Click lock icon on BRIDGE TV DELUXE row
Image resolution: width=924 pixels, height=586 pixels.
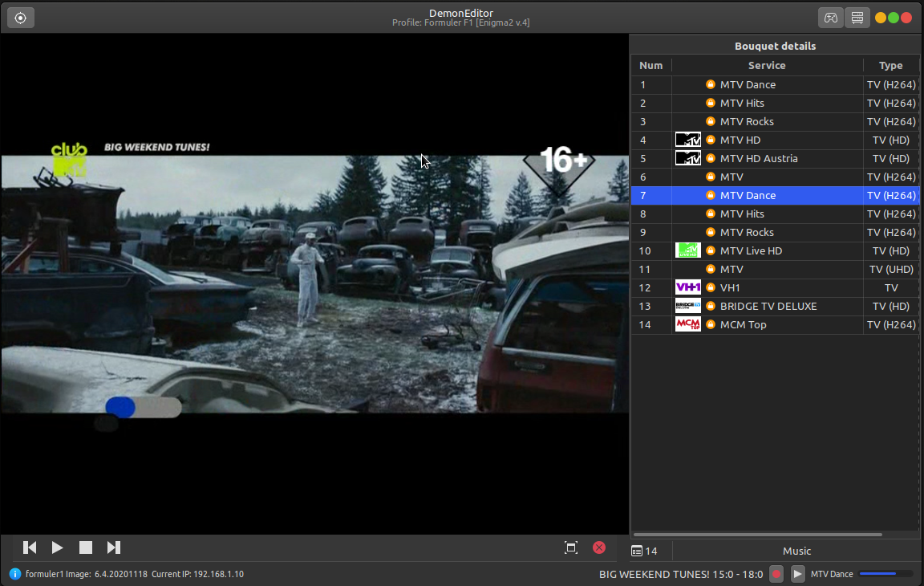pos(711,307)
